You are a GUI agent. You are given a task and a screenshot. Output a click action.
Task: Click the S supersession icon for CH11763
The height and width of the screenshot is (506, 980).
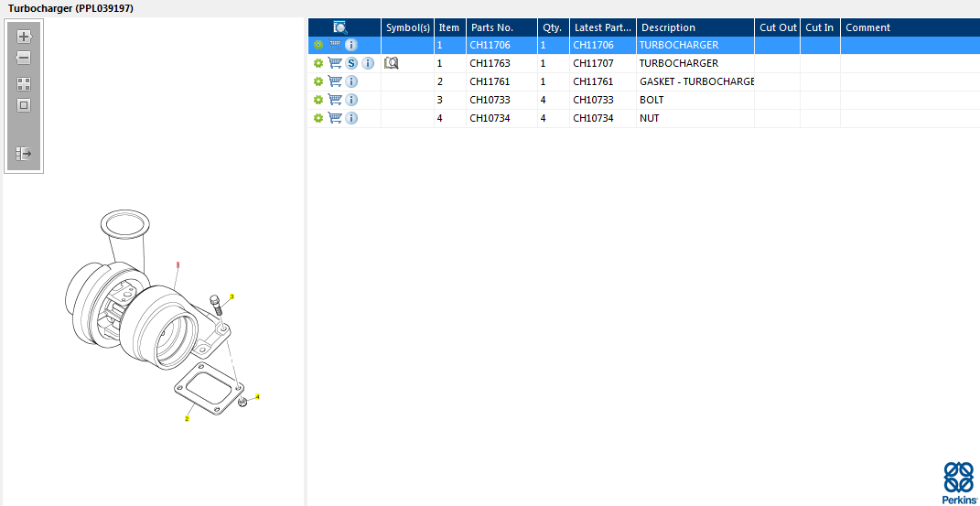[351, 63]
